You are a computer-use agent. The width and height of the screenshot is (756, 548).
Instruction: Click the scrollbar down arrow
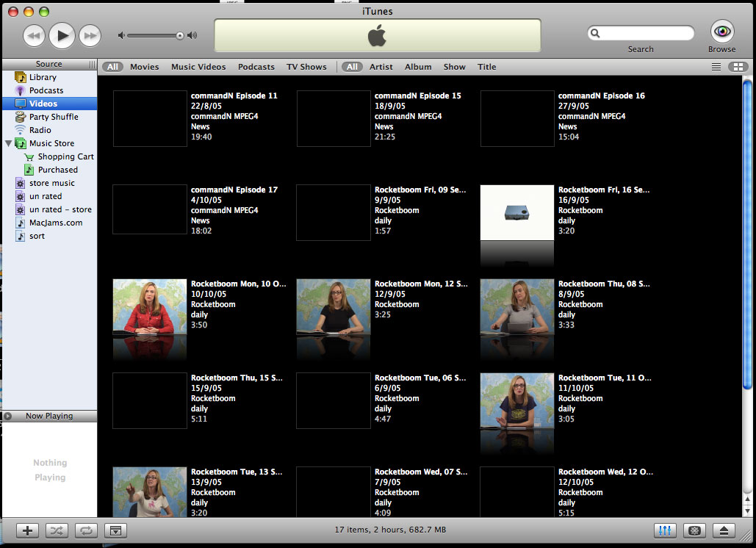click(x=747, y=511)
